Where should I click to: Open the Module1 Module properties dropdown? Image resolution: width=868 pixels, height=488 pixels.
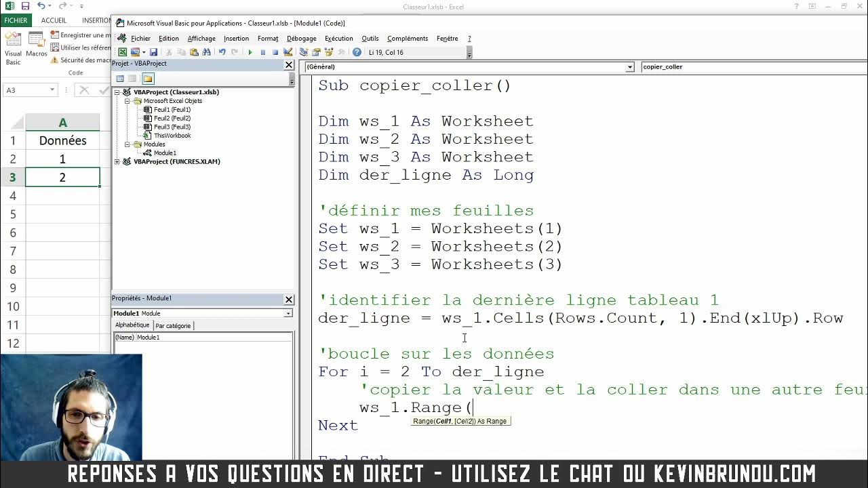pos(288,313)
